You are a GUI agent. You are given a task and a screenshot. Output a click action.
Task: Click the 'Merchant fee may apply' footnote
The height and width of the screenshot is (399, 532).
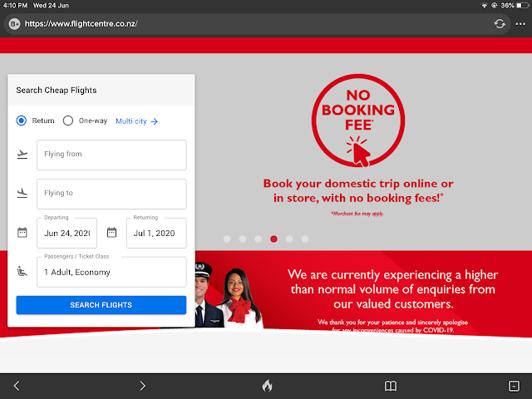pyautogui.click(x=357, y=214)
